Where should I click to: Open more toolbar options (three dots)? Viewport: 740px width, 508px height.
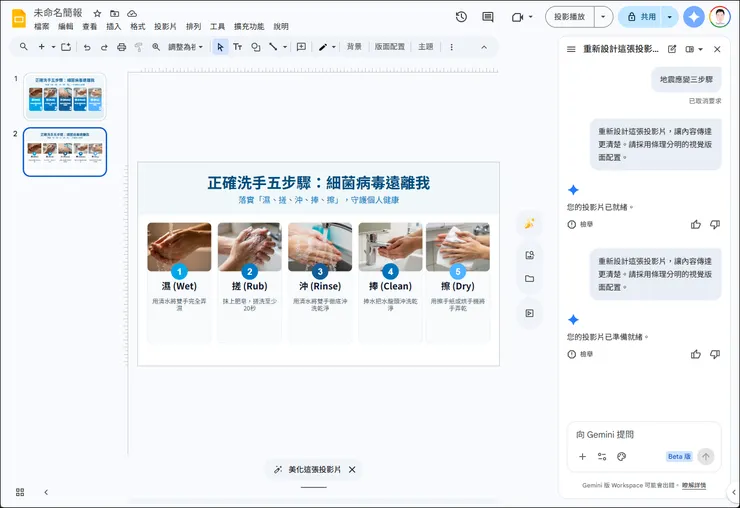click(x=452, y=47)
